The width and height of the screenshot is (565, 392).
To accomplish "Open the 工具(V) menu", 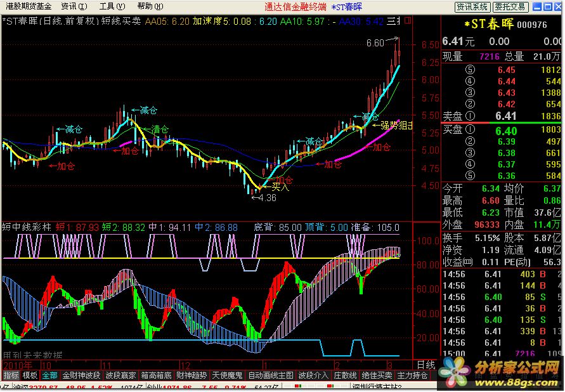I will coord(112,6).
